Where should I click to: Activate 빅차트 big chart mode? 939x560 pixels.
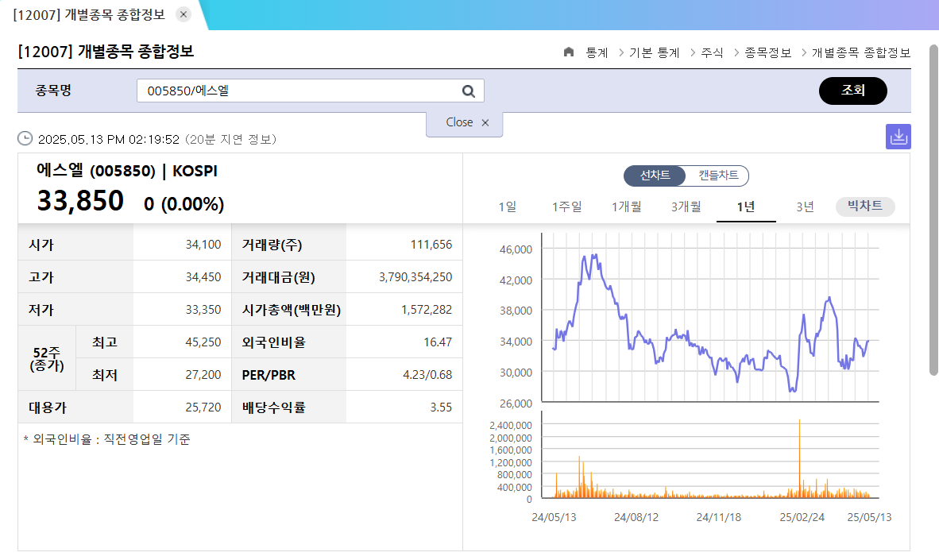[x=865, y=206]
